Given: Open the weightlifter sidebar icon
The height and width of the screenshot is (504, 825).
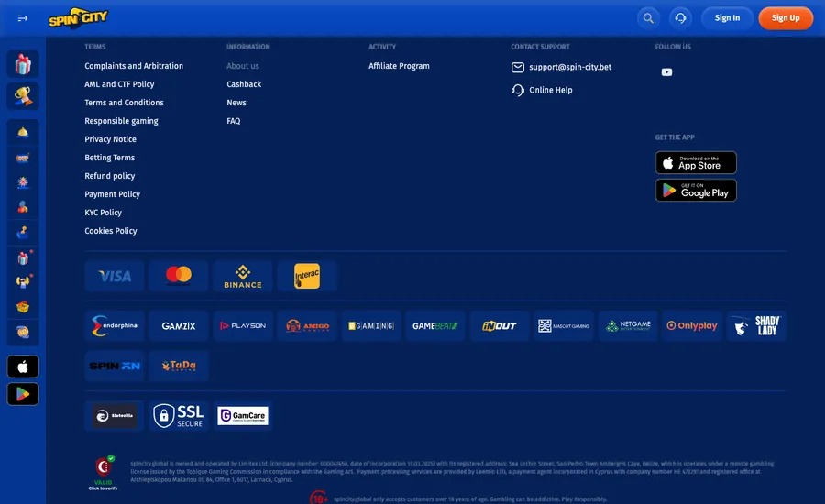Looking at the screenshot, I should coord(23,281).
